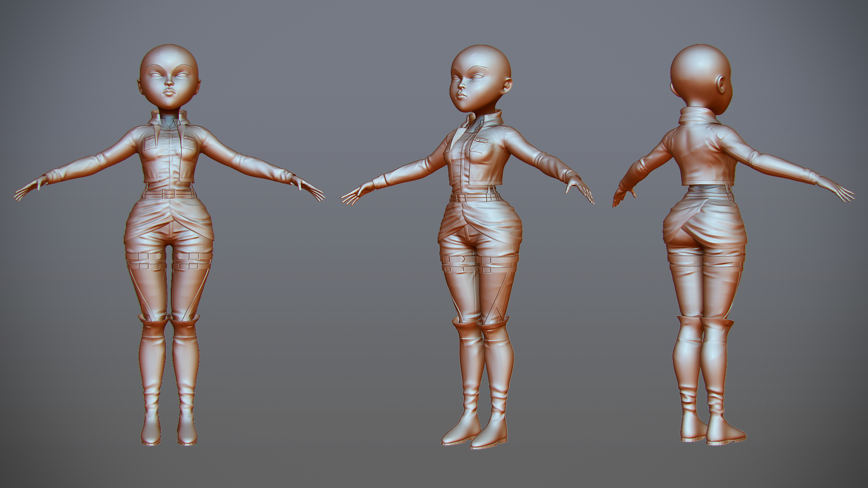Click the front-view character's lips
Screen dimensions: 868x488
(x=170, y=92)
